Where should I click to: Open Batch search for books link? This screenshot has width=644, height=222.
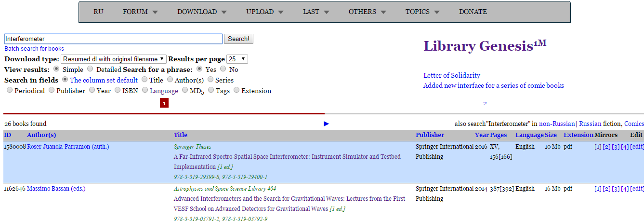(34, 49)
